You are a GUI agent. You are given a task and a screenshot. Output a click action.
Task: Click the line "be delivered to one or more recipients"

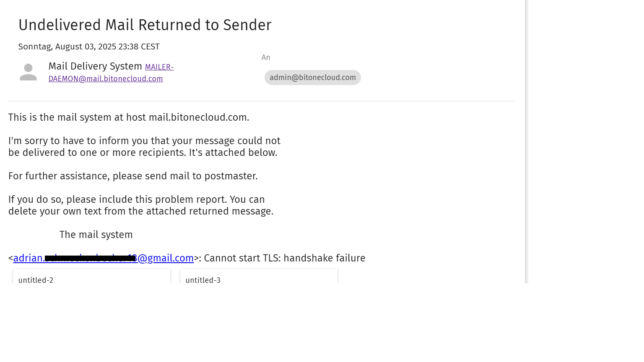[x=143, y=153]
